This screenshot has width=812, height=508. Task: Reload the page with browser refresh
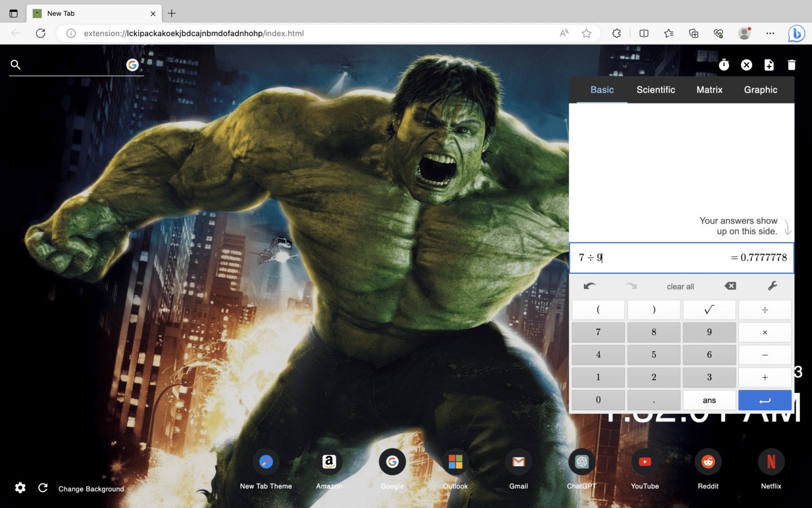(41, 33)
